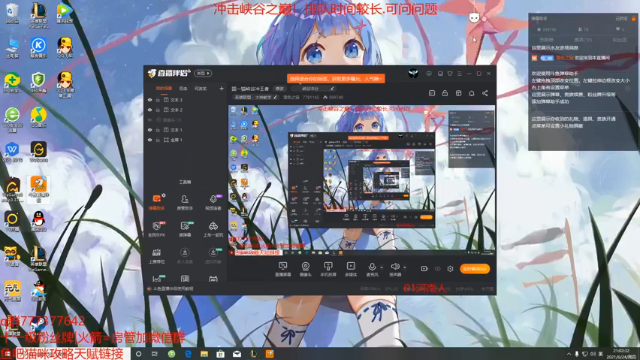Open the pill dropdown beside the app logo

pyautogui.click(x=203, y=73)
